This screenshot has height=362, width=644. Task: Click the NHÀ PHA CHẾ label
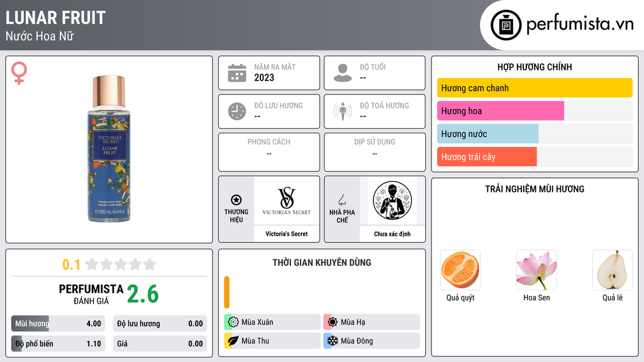pos(342,216)
